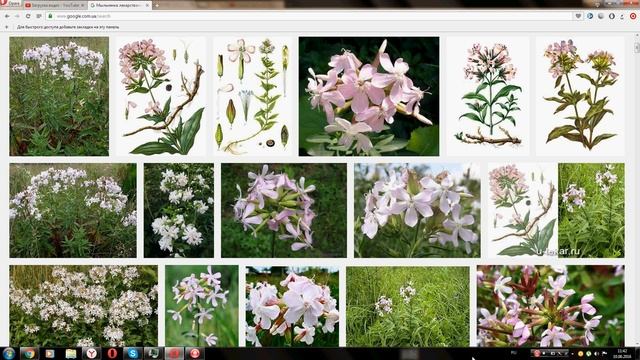Open File Explorer from the taskbar
640x360 pixels.
(71, 353)
